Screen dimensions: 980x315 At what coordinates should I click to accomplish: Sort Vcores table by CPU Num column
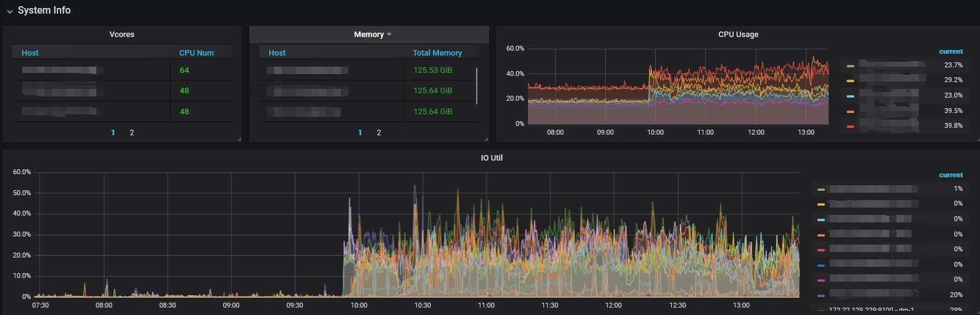(x=196, y=53)
